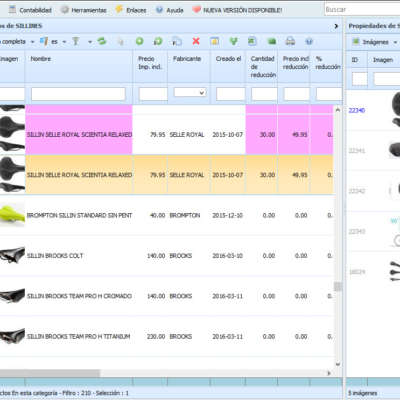Open the completa view dropdown
Screen dimensions: 400x400
point(32,42)
